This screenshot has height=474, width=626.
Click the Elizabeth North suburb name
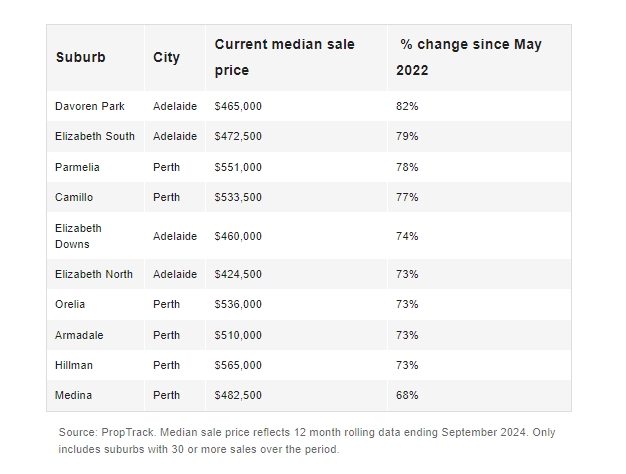(x=95, y=274)
